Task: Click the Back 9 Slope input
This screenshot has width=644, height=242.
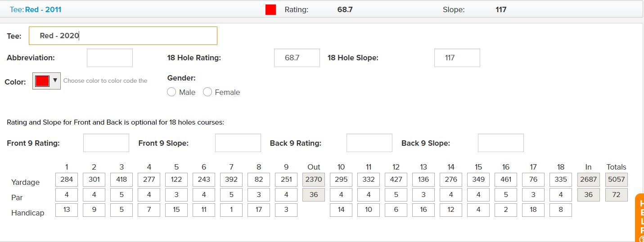Action: click(501, 143)
